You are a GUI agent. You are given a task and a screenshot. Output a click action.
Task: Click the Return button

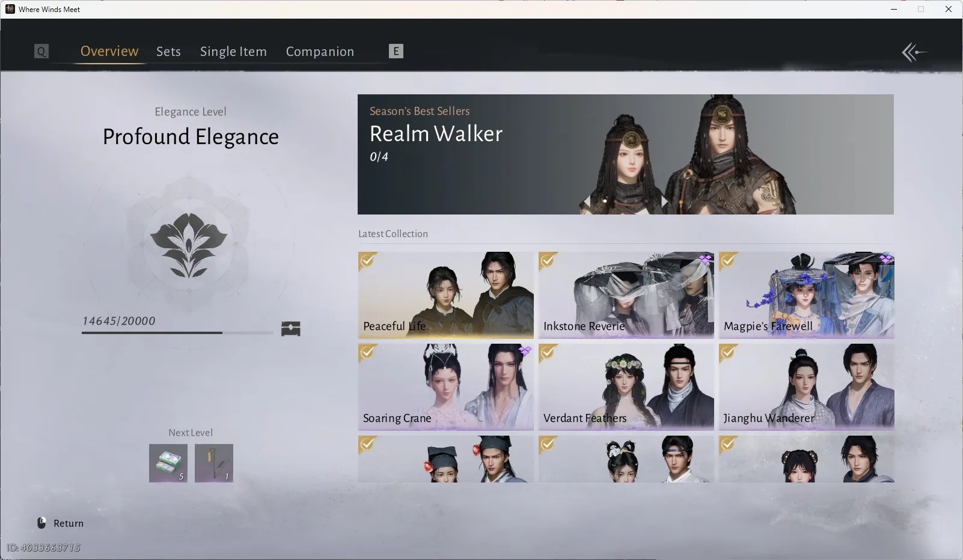[60, 523]
